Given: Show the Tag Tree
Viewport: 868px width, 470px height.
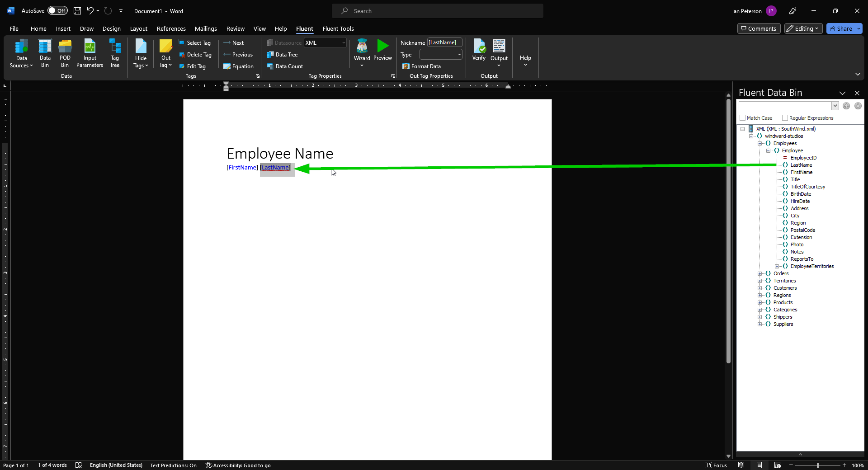Looking at the screenshot, I should 115,54.
